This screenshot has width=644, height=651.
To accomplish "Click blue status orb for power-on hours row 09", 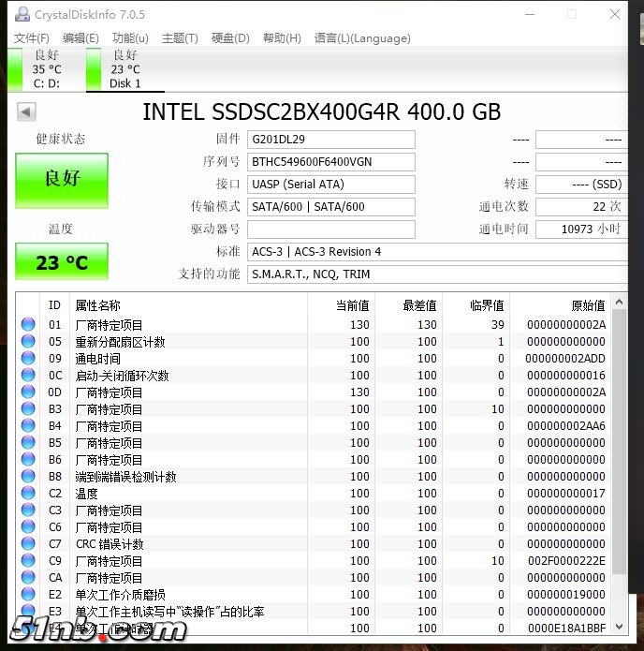I will [28, 359].
